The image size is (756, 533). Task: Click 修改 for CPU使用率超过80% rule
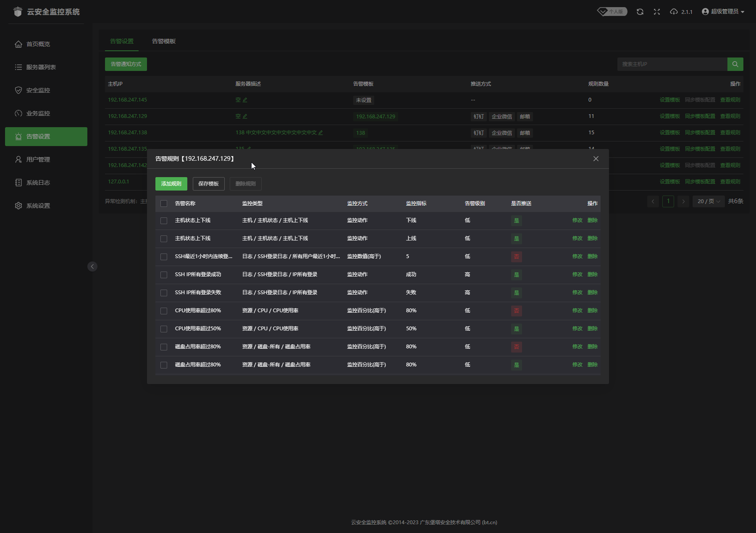click(x=577, y=311)
